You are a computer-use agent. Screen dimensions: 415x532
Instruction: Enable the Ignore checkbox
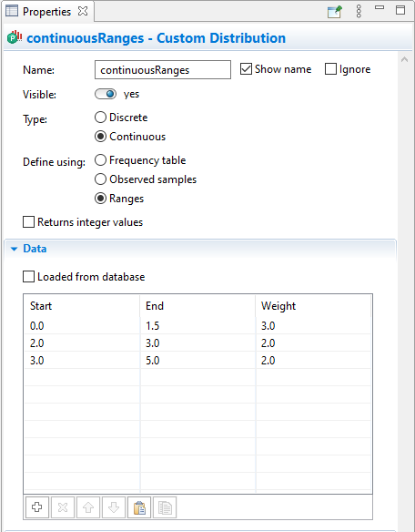coord(330,69)
